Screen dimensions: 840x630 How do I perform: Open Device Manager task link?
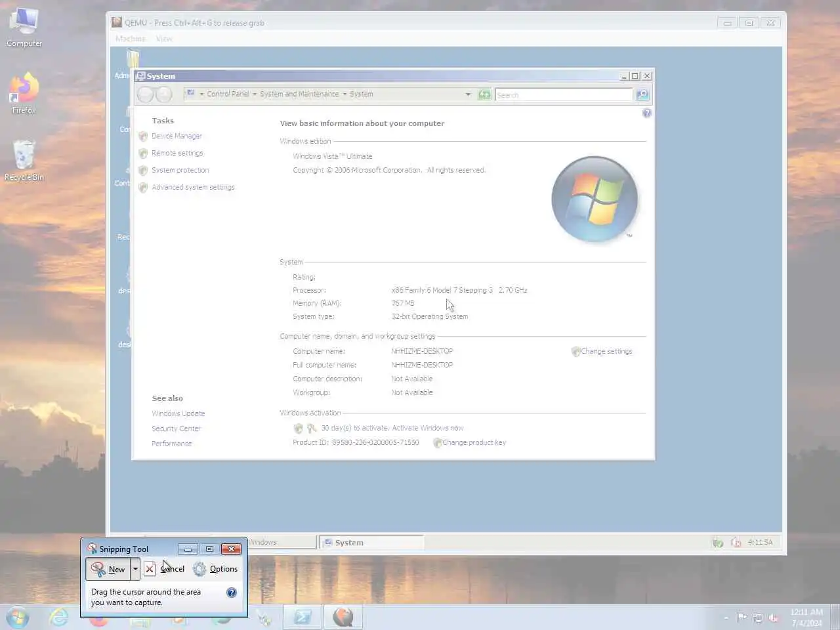[x=177, y=136]
